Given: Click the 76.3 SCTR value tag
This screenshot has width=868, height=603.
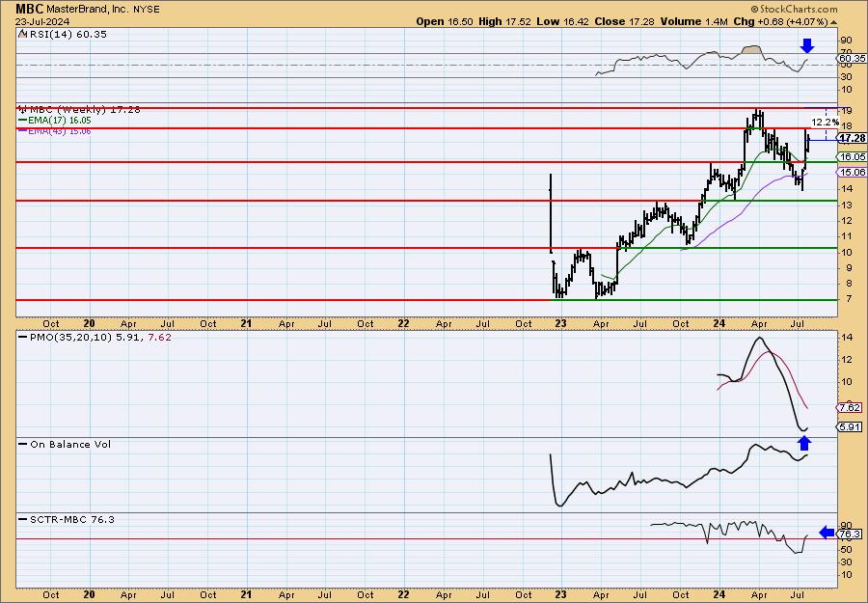Looking at the screenshot, I should (850, 534).
